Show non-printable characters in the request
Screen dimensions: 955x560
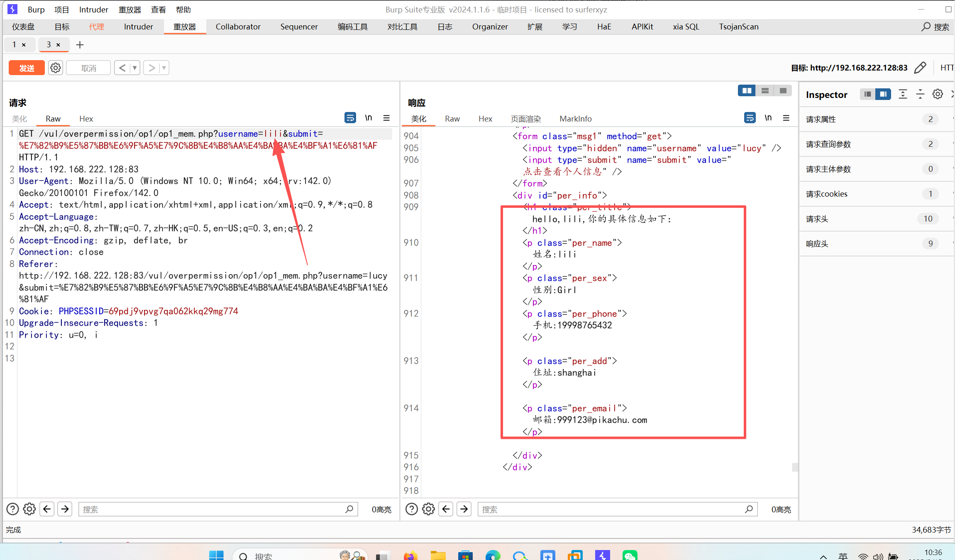click(368, 118)
